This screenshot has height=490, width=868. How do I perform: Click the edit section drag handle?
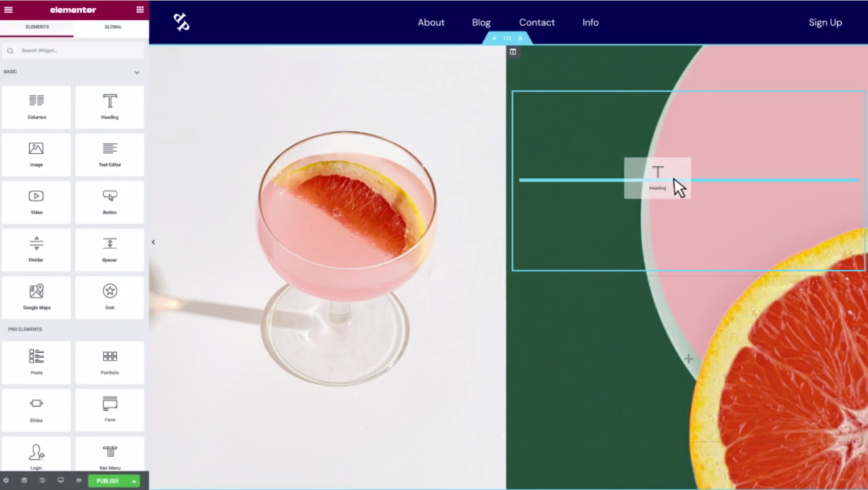tap(507, 38)
